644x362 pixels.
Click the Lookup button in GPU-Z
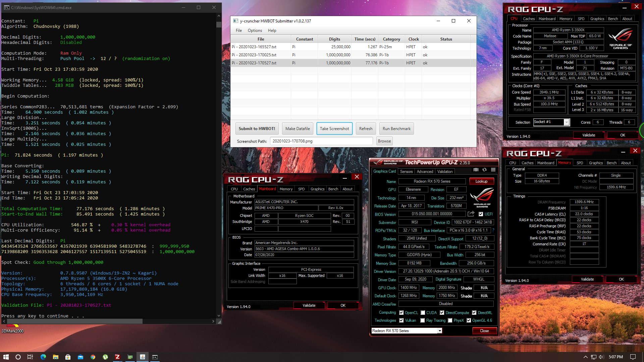481,181
